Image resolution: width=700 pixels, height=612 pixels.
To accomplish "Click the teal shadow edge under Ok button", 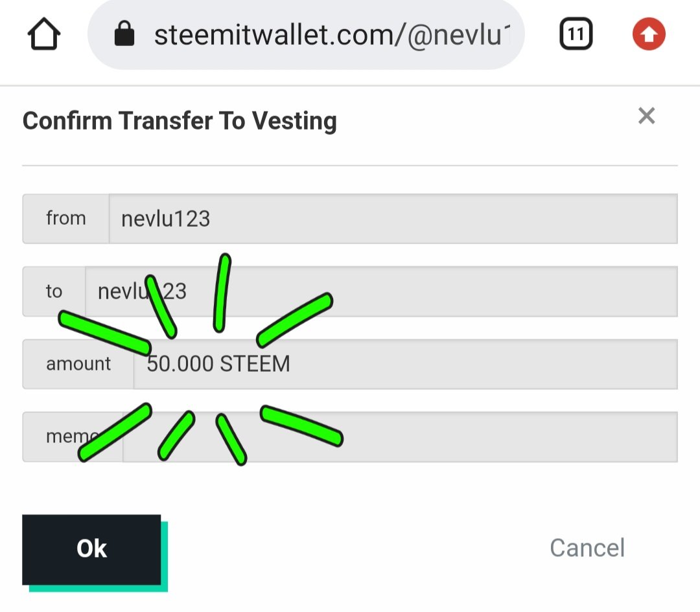I will click(99, 588).
